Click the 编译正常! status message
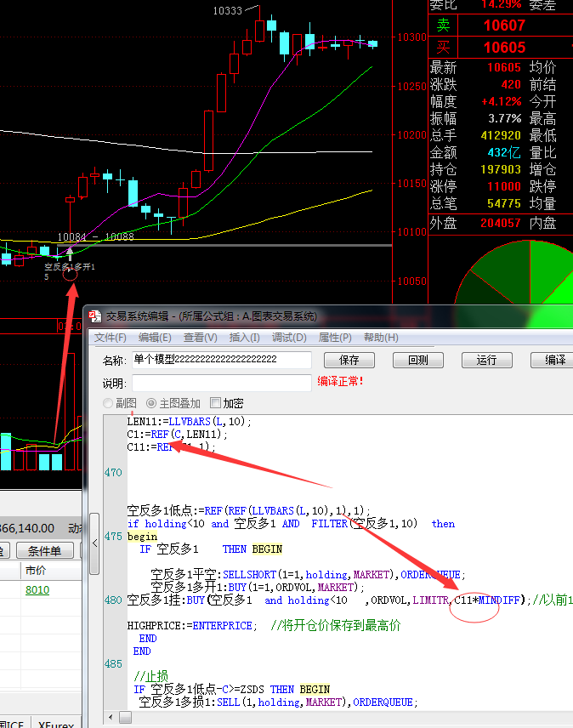 tap(340, 381)
